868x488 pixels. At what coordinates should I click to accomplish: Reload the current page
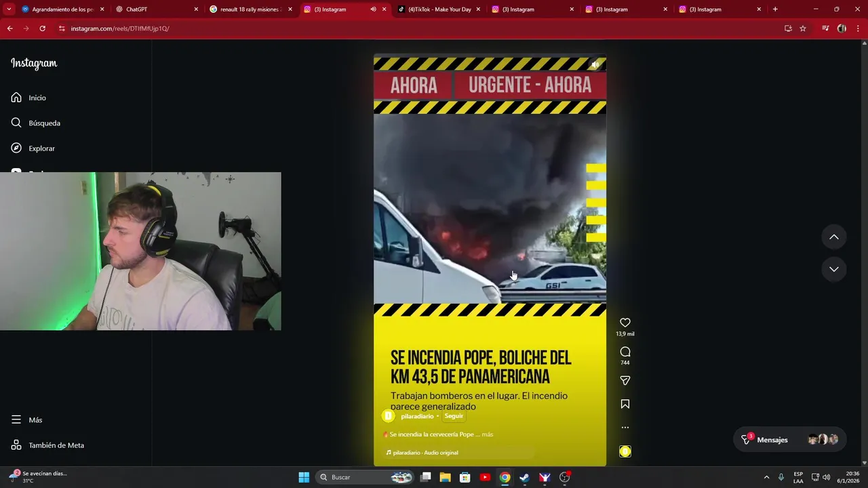(42, 28)
